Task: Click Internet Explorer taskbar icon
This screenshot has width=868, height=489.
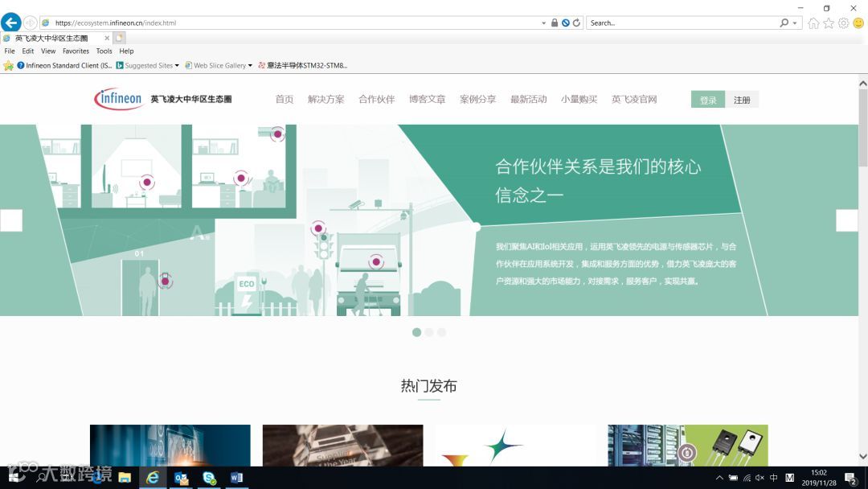Action: [x=152, y=478]
